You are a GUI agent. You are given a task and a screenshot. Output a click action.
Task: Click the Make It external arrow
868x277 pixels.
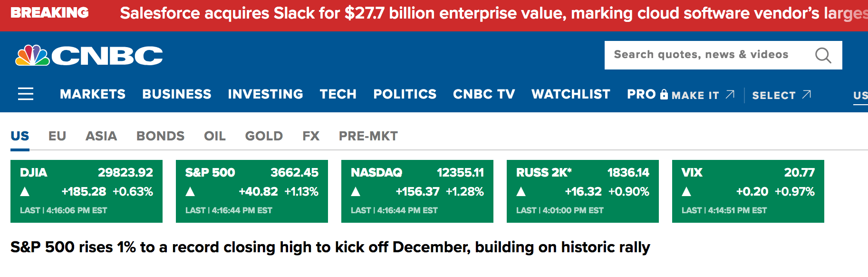coord(730,94)
